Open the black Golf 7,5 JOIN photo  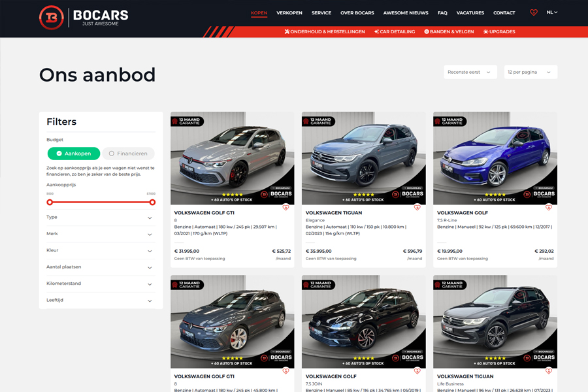[363, 321]
